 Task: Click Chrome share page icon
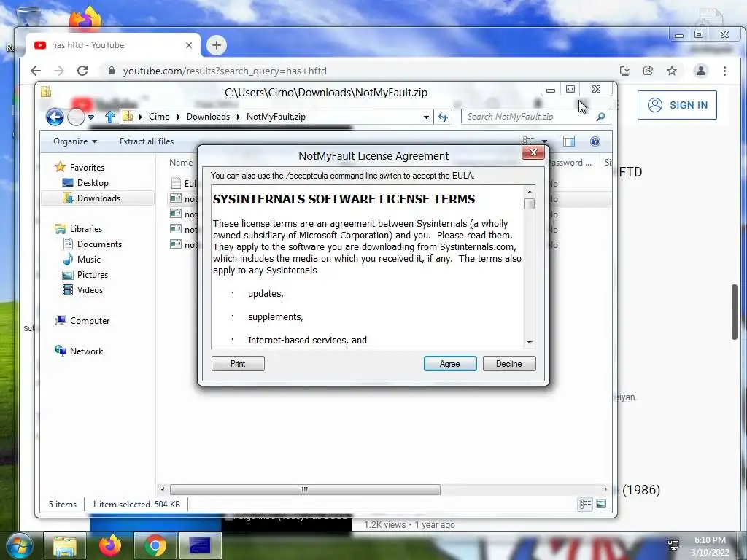point(649,71)
